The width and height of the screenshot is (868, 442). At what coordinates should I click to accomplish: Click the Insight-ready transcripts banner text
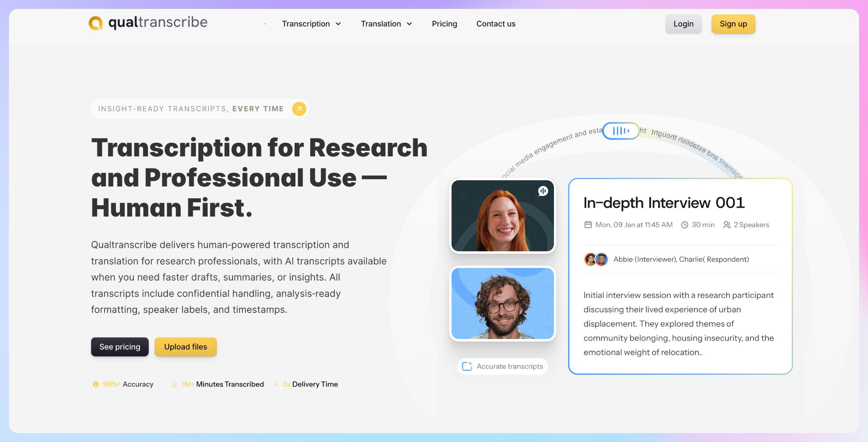pyautogui.click(x=191, y=109)
